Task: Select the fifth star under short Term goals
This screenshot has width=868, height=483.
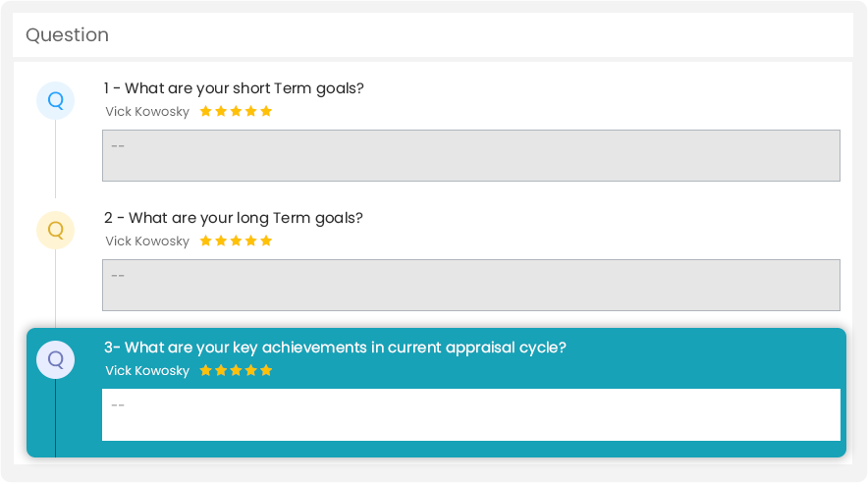Action: (266, 111)
